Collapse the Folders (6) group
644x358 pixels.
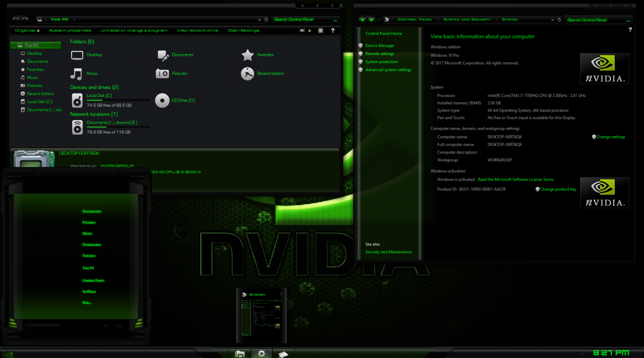coord(67,41)
